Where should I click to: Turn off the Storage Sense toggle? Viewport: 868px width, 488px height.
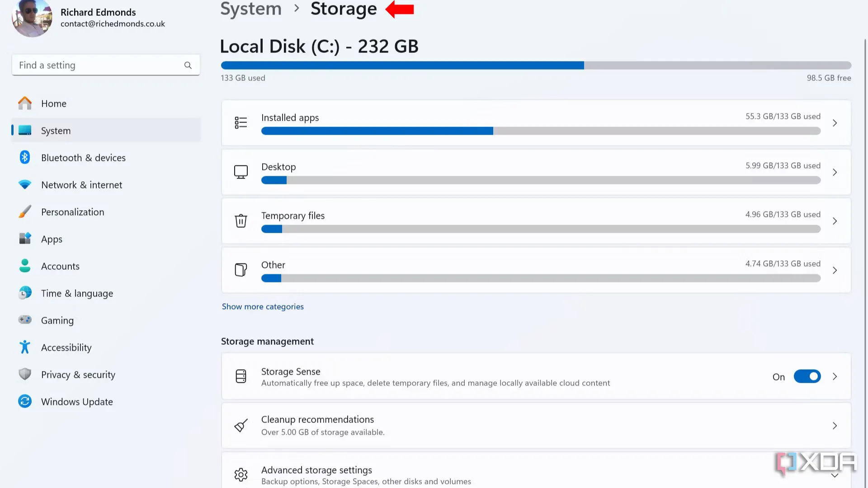point(807,376)
